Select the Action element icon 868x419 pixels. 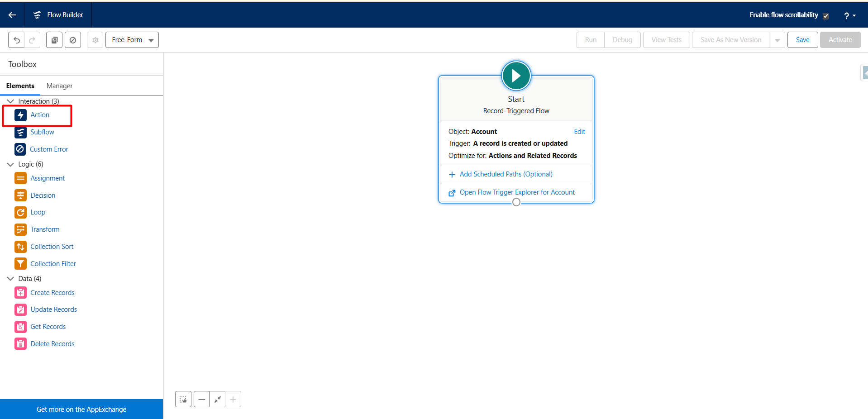(20, 115)
